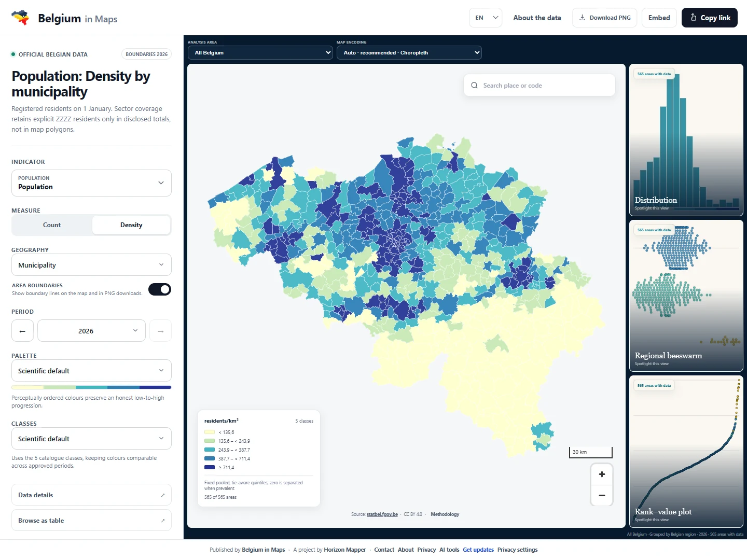Open the Methodology link
This screenshot has height=560, width=747.
[445, 514]
